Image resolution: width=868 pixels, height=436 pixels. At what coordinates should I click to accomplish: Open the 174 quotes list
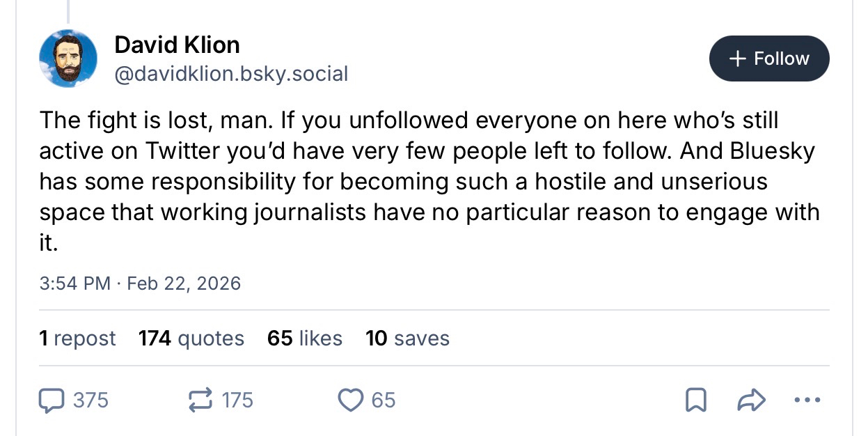click(191, 338)
